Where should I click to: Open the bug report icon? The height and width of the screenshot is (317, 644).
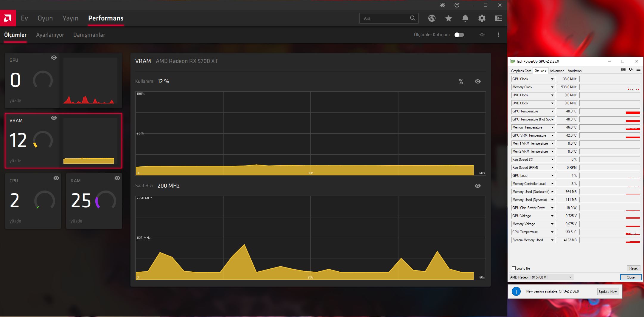[443, 5]
